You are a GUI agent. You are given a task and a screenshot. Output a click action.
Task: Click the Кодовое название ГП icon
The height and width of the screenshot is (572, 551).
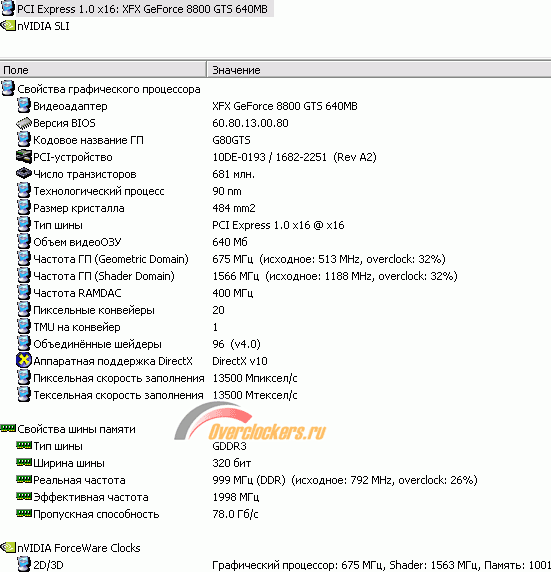pyautogui.click(x=24, y=140)
